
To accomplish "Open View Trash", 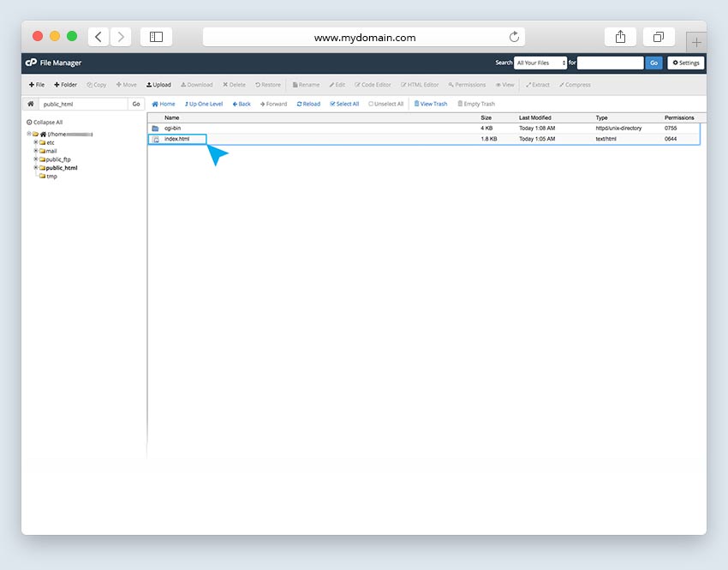I will [430, 104].
